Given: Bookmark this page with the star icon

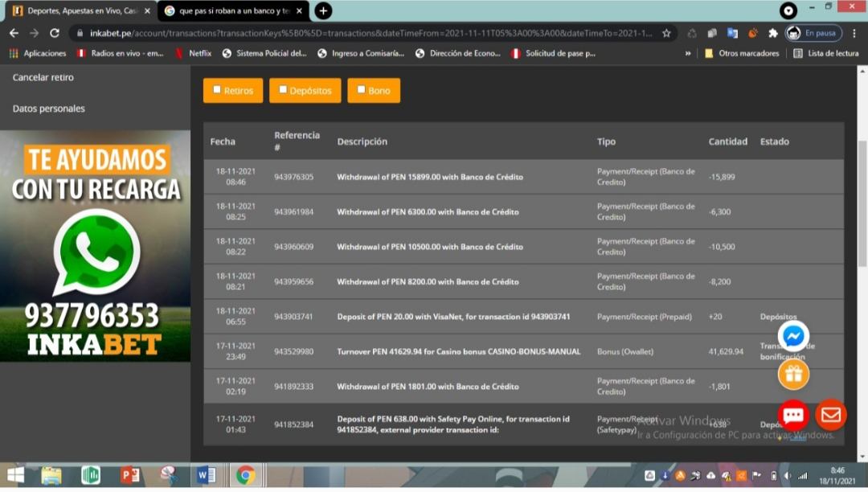Looking at the screenshot, I should click(x=666, y=33).
